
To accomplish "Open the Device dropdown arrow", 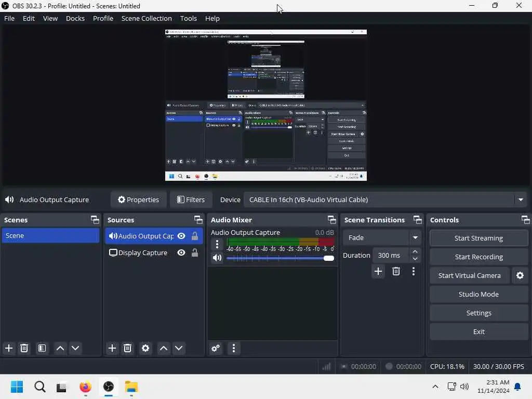I will click(521, 199).
